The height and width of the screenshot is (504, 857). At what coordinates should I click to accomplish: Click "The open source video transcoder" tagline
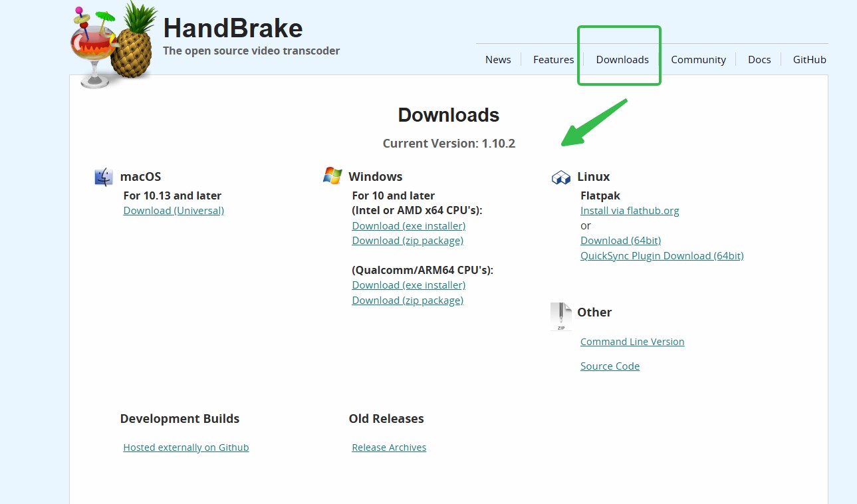(251, 51)
